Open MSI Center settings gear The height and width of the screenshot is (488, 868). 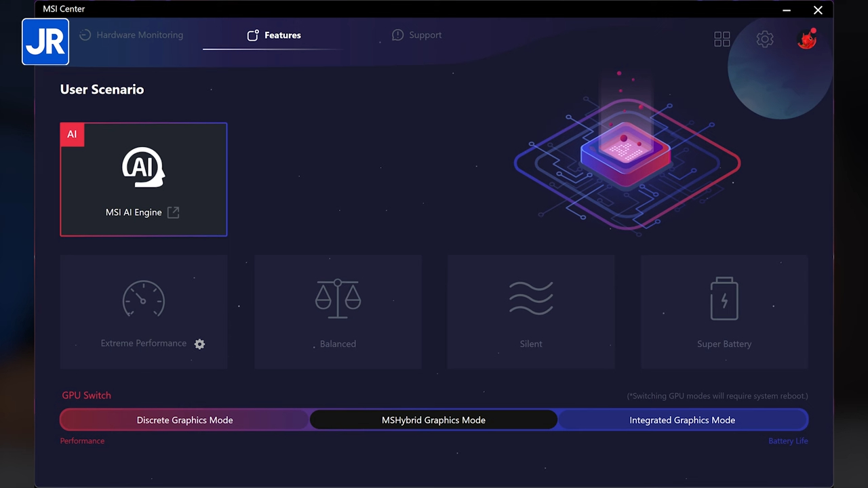[x=765, y=39]
